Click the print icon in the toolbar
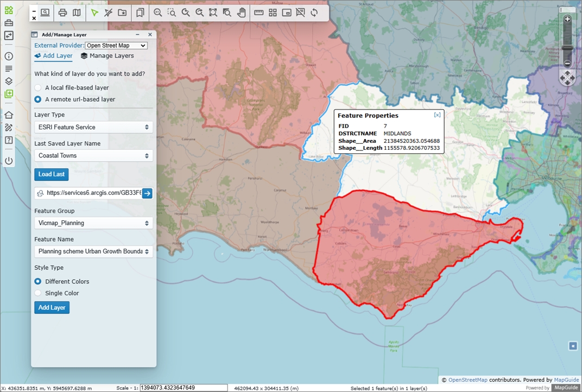 click(x=62, y=12)
